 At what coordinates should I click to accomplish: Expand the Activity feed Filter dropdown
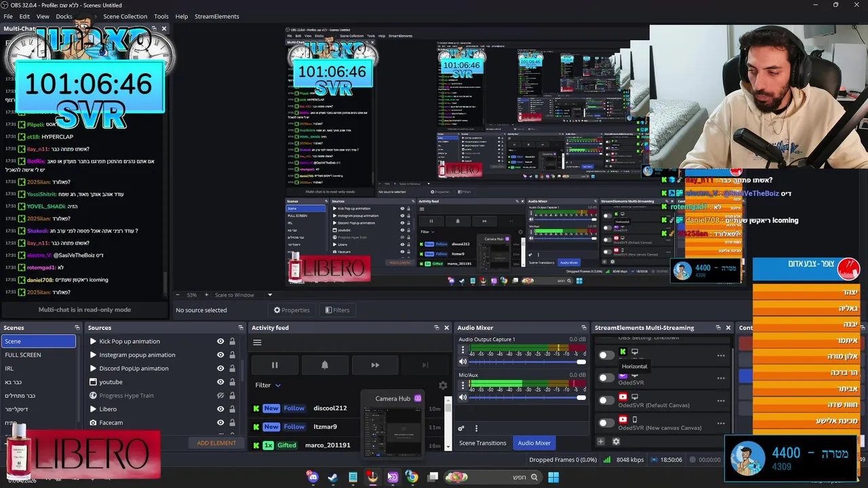click(x=268, y=385)
